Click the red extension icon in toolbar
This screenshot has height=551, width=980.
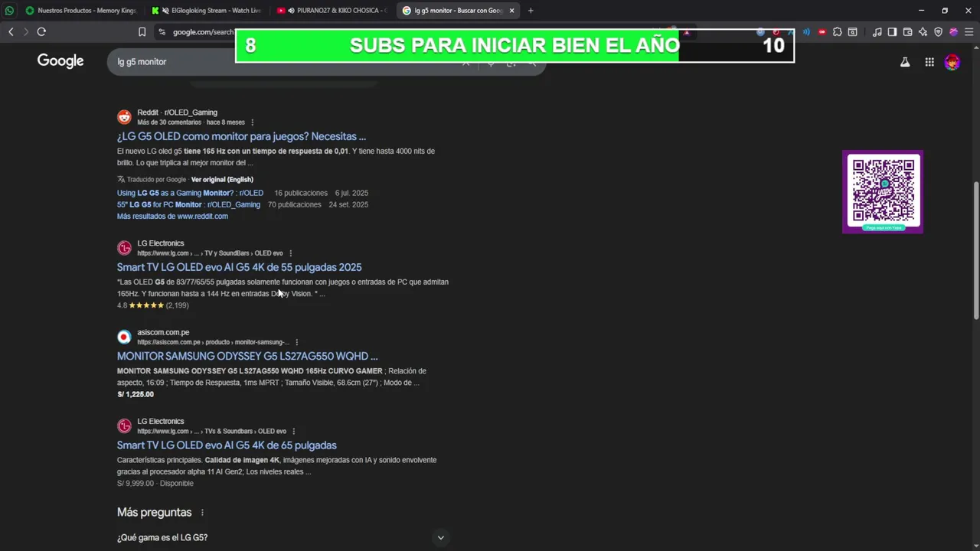pos(822,31)
